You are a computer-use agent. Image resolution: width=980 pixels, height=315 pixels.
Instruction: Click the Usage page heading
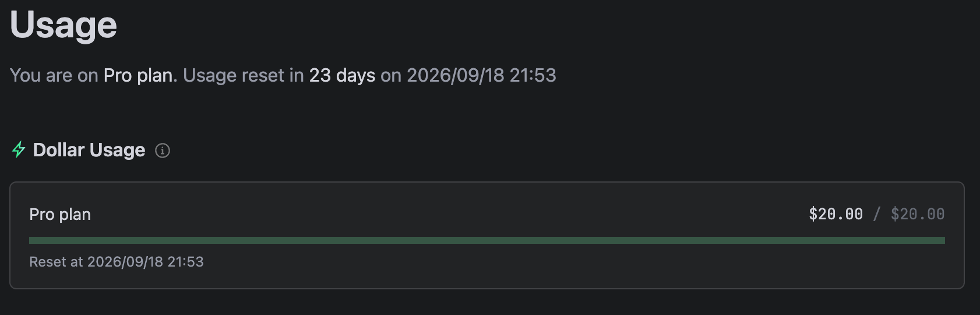64,24
